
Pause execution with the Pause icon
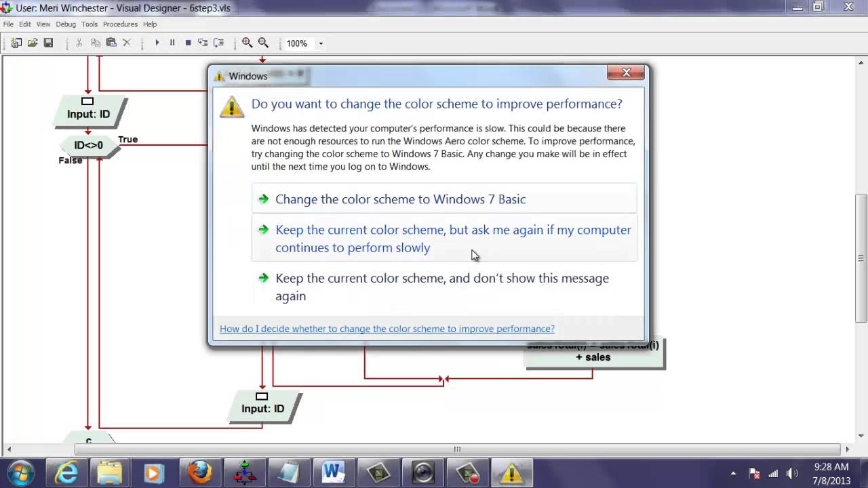click(172, 43)
